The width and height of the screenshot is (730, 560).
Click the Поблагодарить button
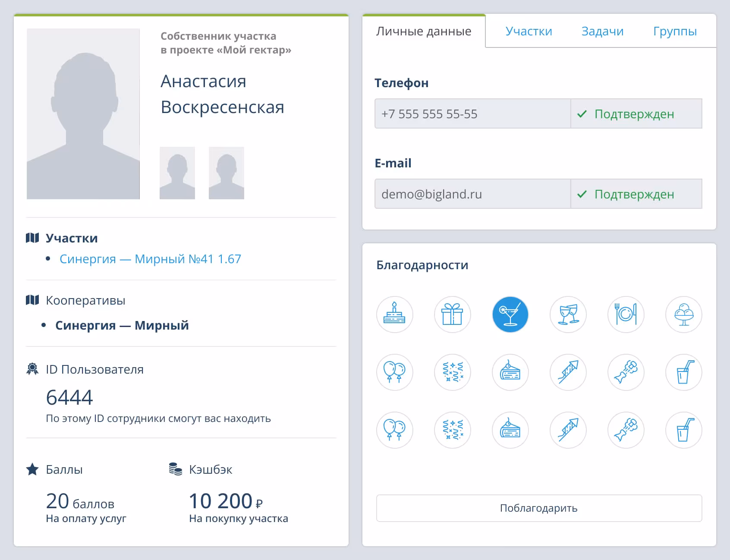click(539, 508)
